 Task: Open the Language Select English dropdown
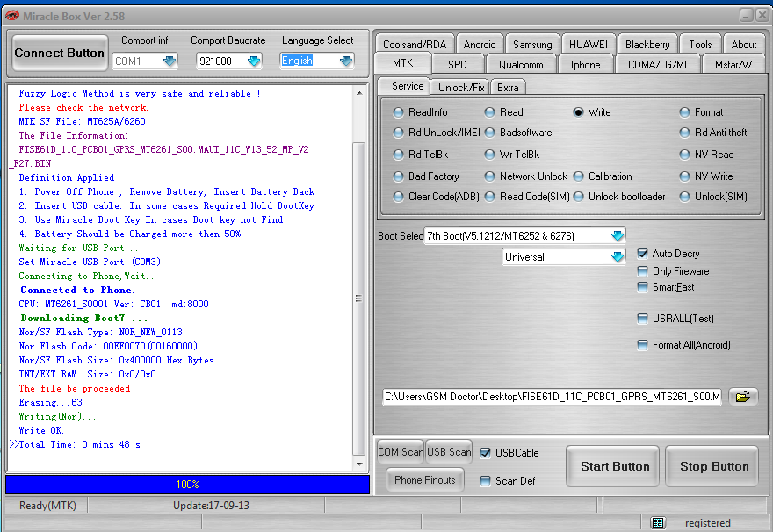pyautogui.click(x=346, y=61)
